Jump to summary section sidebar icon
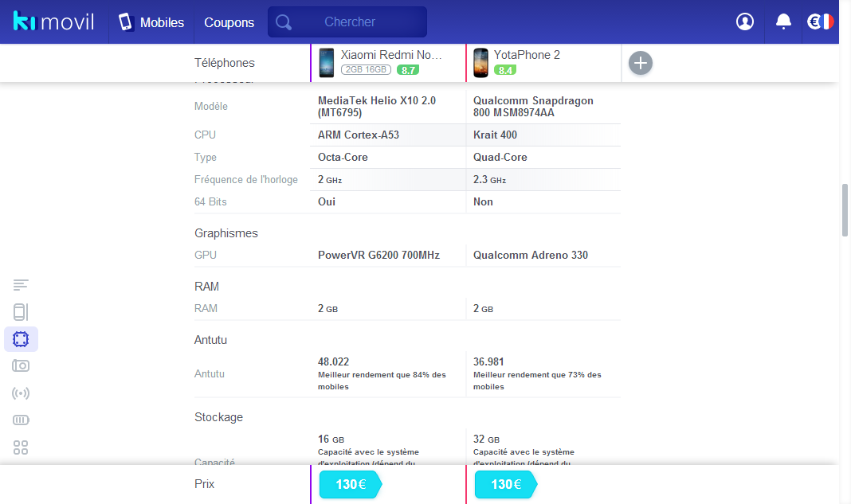Image resolution: width=851 pixels, height=504 pixels. [x=21, y=285]
